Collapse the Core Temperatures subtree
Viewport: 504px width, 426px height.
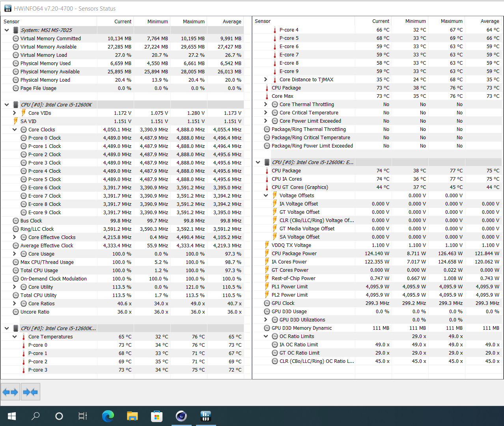[x=15, y=336]
